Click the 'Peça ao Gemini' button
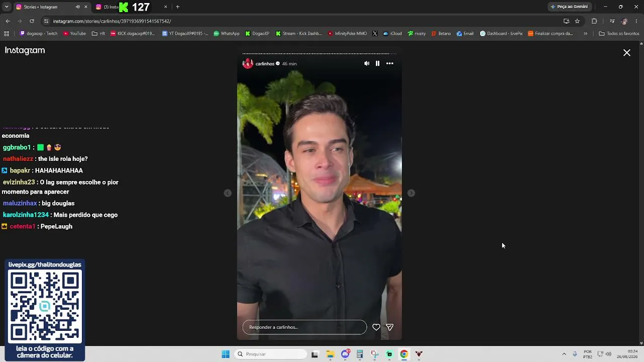The image size is (644, 362). (x=569, y=7)
